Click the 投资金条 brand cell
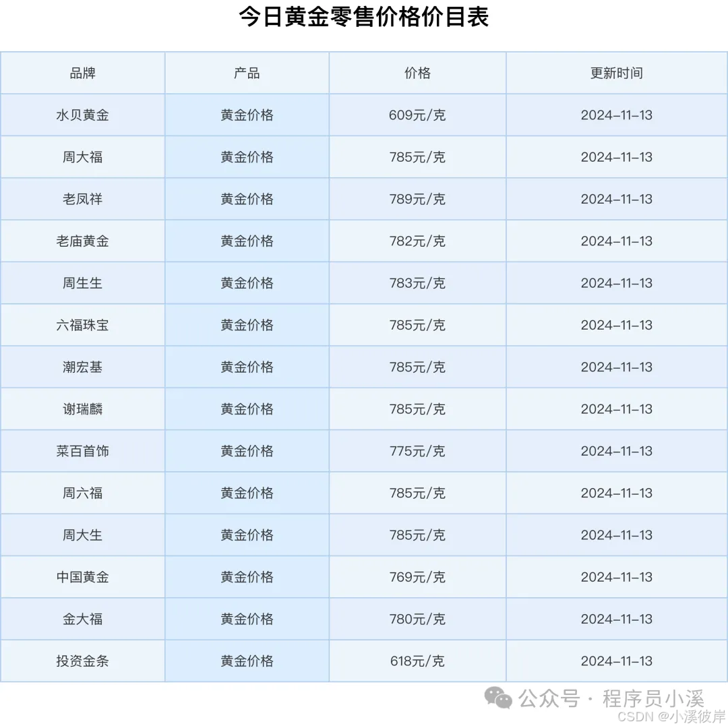This screenshot has height=728, width=728. pos(83,661)
